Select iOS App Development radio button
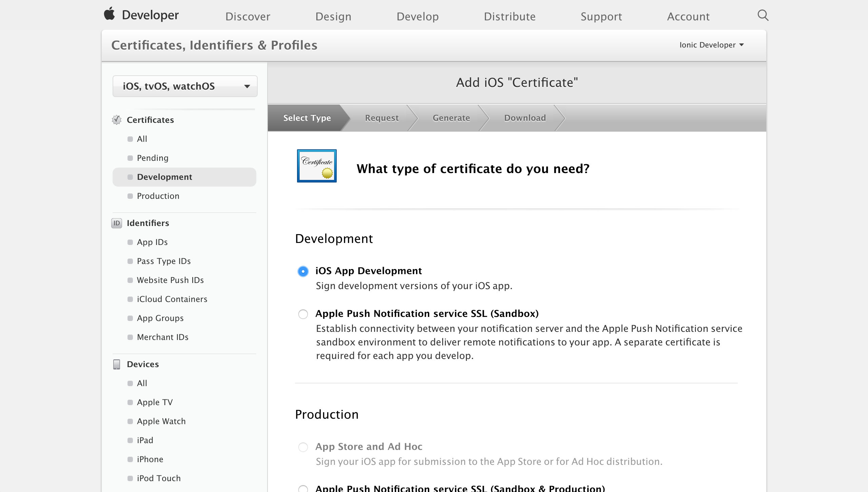The height and width of the screenshot is (492, 868). click(303, 271)
